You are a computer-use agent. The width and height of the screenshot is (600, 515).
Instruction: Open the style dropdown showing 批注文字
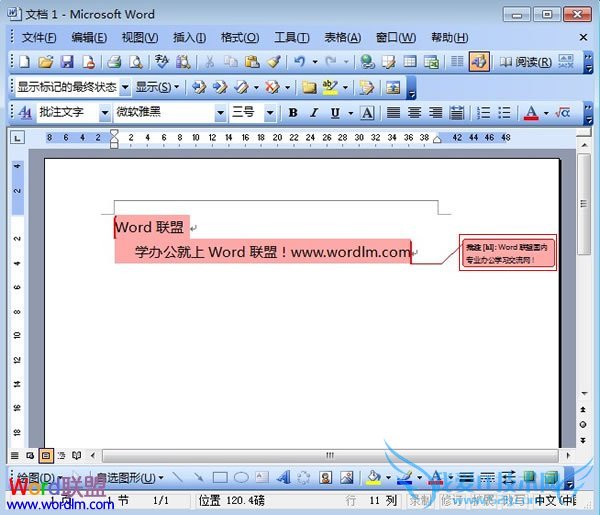(x=104, y=113)
